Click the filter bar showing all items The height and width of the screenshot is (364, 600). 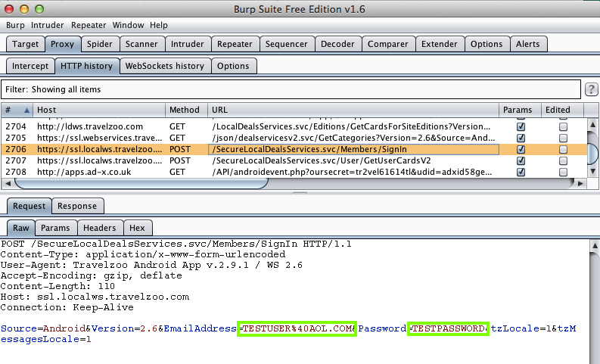pos(291,89)
